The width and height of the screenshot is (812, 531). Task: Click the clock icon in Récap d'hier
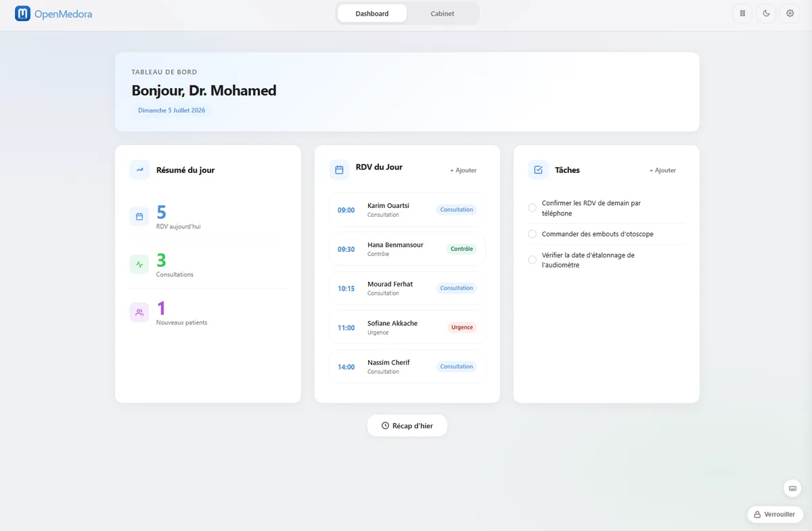[x=385, y=426]
